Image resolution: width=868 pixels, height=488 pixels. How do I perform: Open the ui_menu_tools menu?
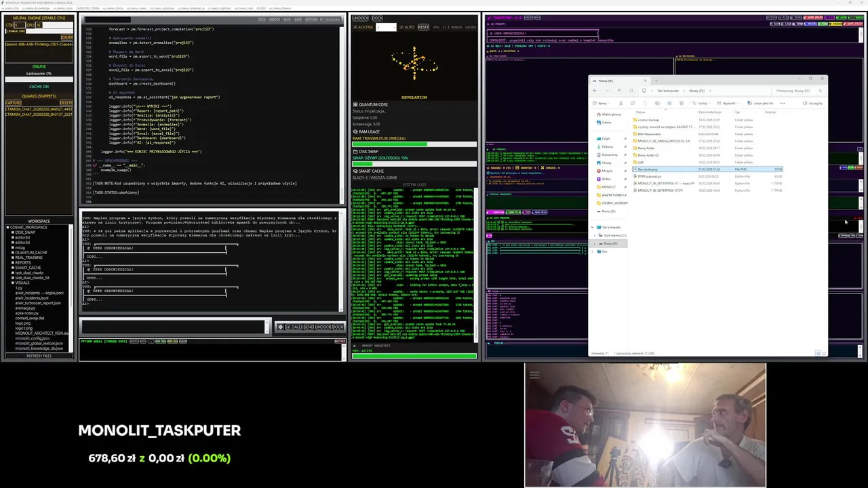pos(63,8)
